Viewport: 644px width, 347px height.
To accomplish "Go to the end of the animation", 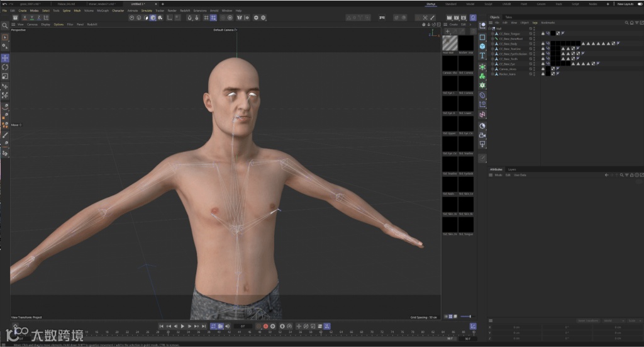I will pos(204,326).
